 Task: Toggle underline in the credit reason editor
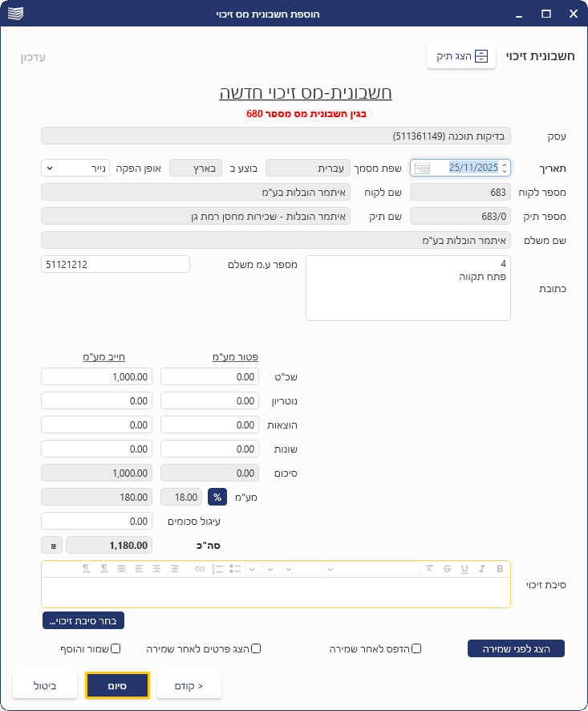point(464,569)
